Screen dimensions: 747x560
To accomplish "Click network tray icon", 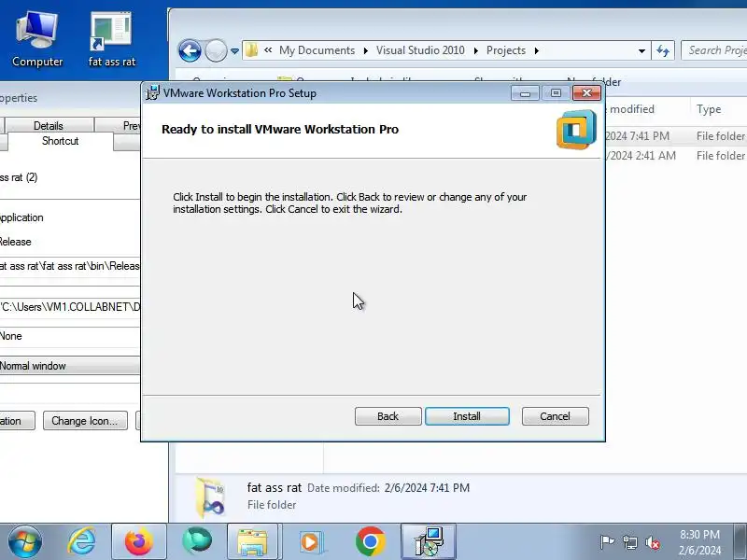I will (630, 542).
